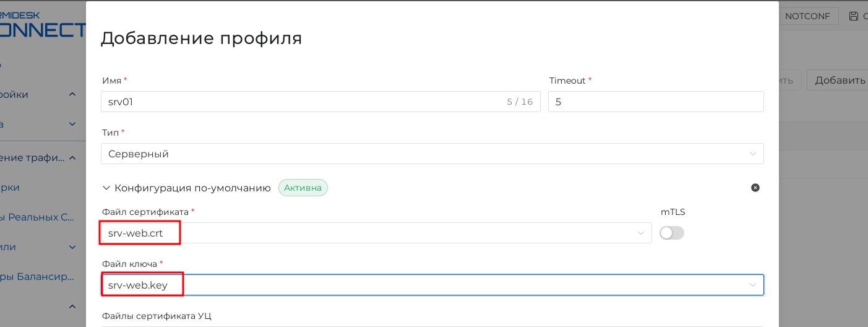Image resolution: width=868 pixels, height=327 pixels.
Task: Open the Тип dropdown showing Серверный
Action: point(432,154)
